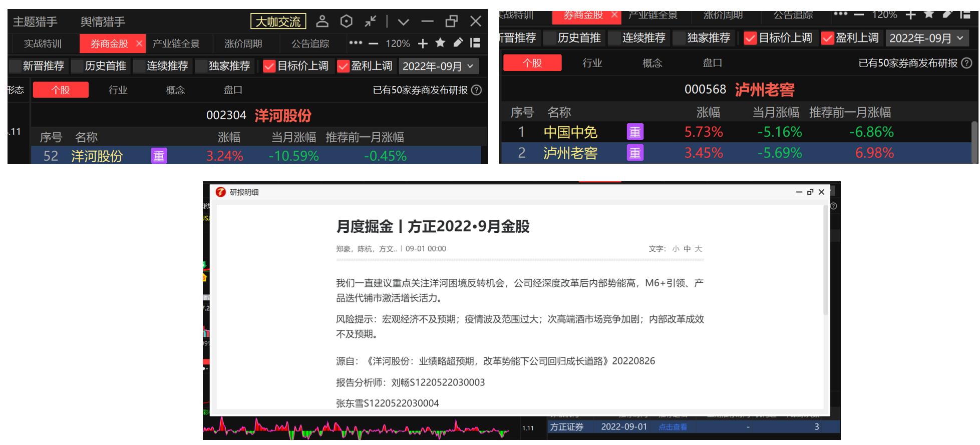
Task: Close the 券商金股 tab in the 泸州老窖 panel
Action: tap(614, 15)
